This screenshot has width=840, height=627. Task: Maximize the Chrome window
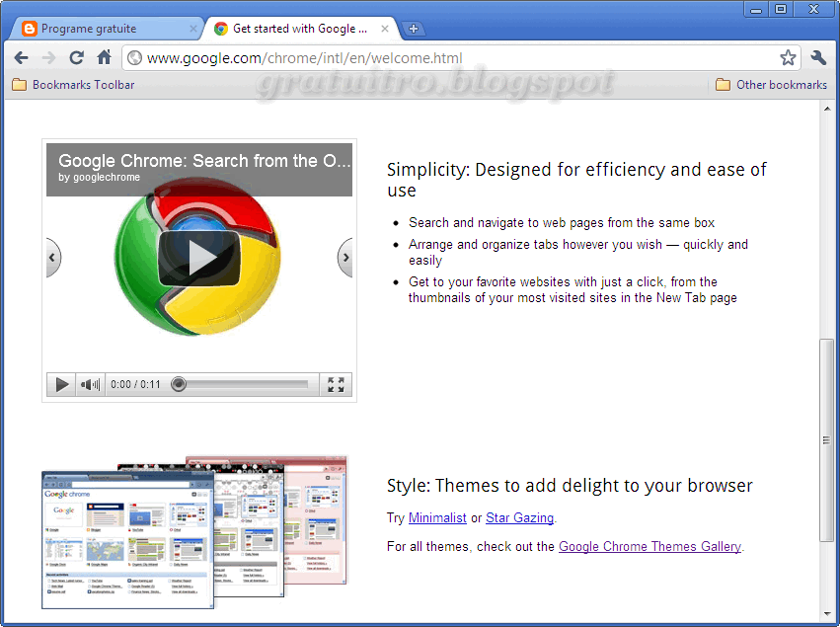pos(781,9)
